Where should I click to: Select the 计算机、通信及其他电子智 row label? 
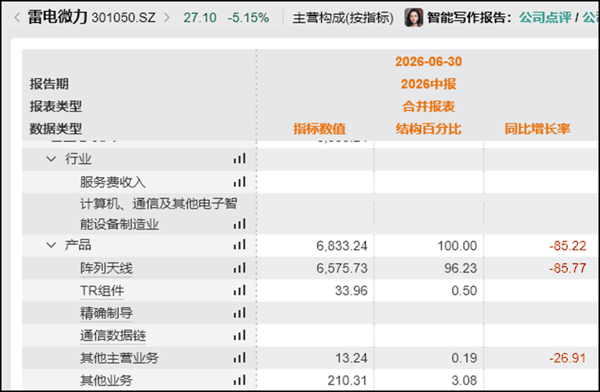tap(159, 203)
